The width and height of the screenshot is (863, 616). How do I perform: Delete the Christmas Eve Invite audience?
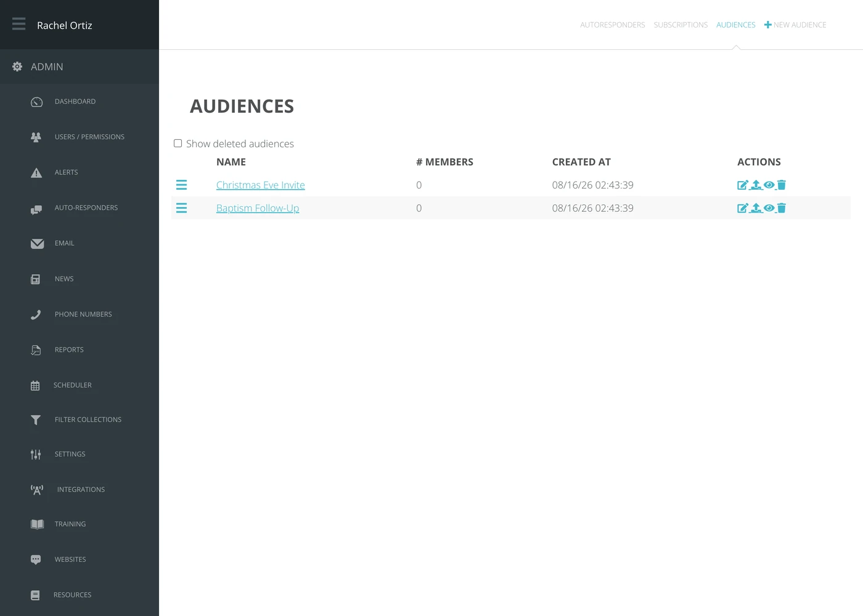pyautogui.click(x=782, y=185)
